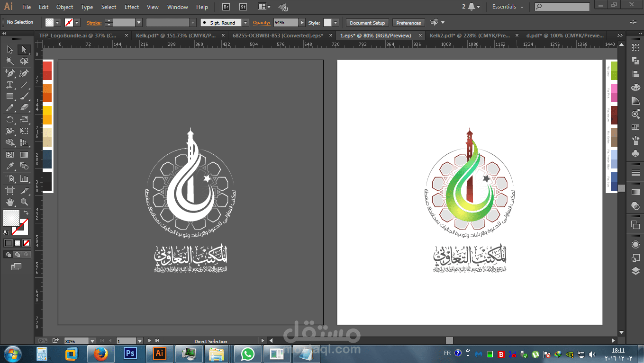
Task: Set paint mode to Gradient
Action: pos(18,243)
